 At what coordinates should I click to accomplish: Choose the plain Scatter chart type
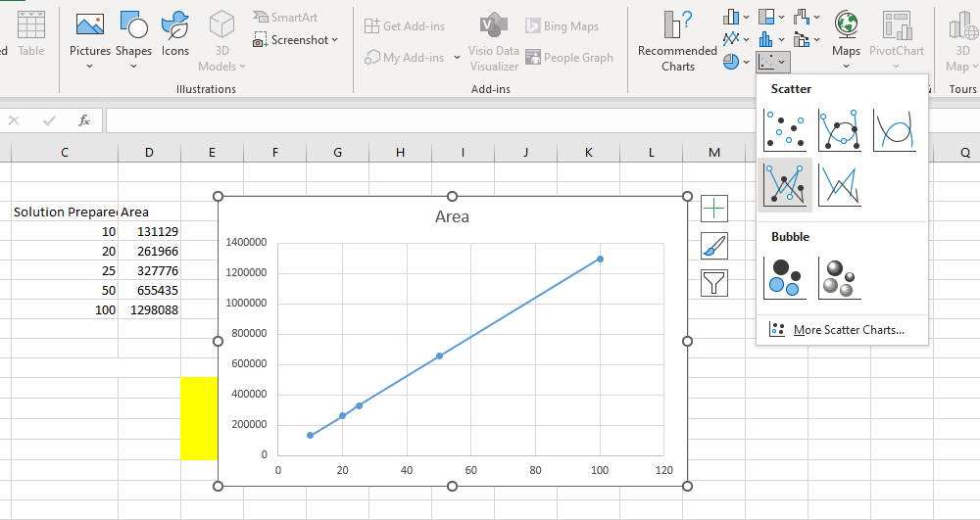[x=785, y=129]
